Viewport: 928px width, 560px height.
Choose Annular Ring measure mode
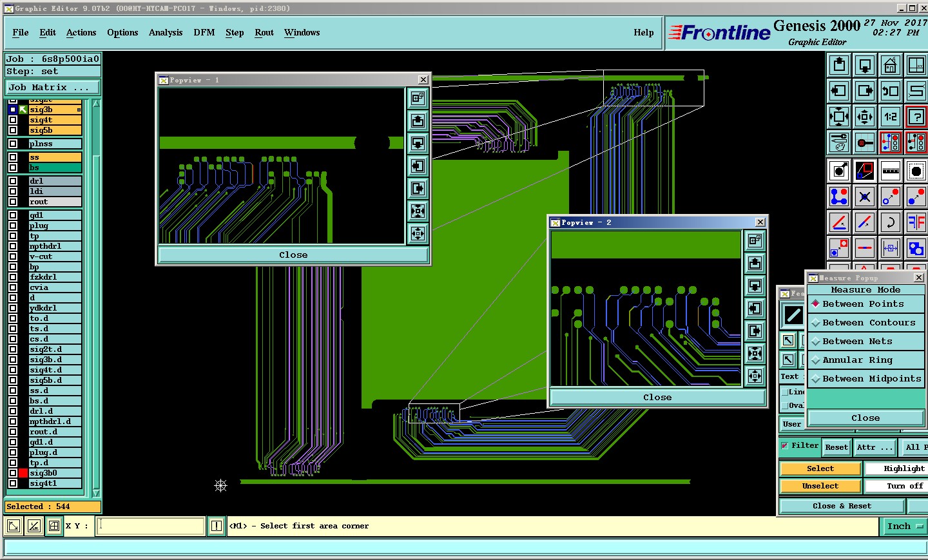point(857,360)
